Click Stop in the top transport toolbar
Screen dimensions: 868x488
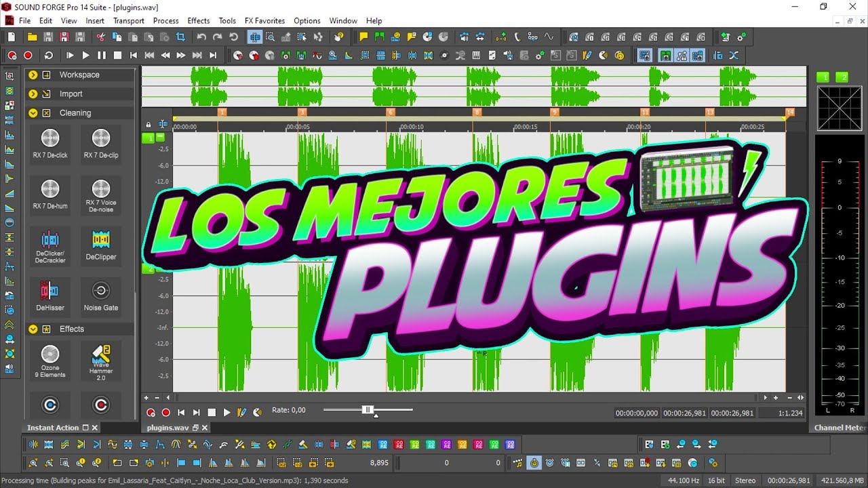coord(117,56)
